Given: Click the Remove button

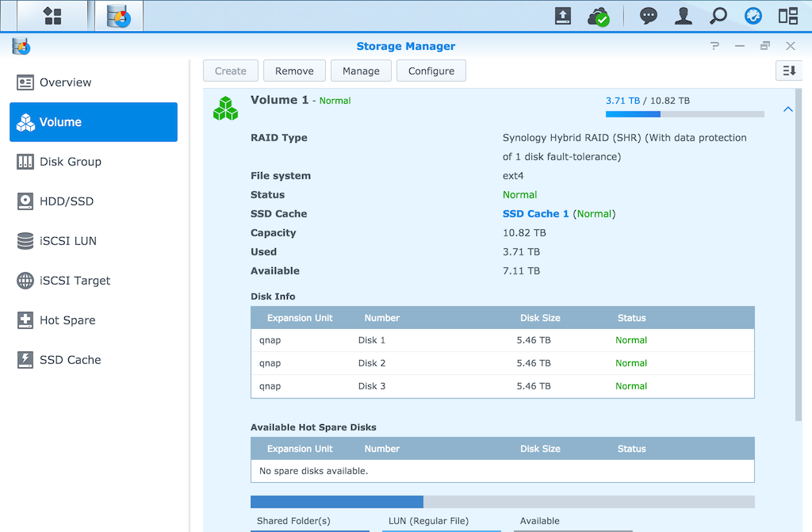Looking at the screenshot, I should 294,71.
